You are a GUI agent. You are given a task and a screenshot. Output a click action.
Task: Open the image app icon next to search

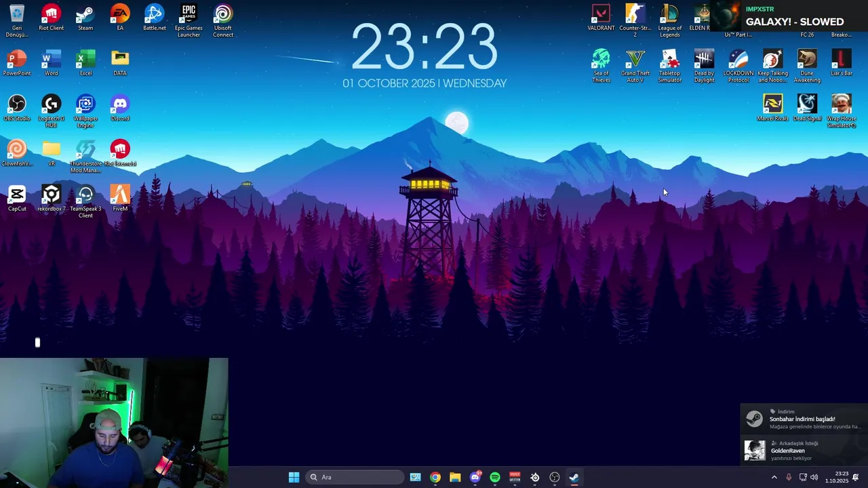[x=415, y=477]
